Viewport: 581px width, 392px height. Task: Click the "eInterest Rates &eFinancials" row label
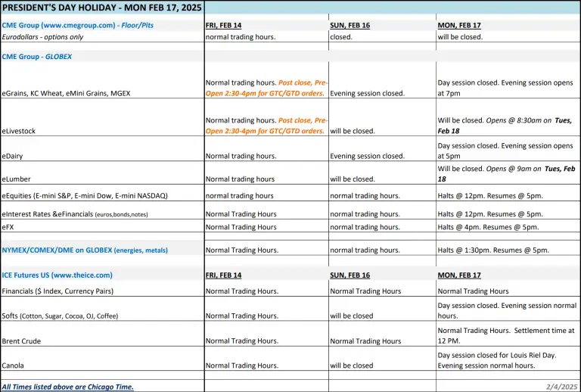click(x=75, y=214)
